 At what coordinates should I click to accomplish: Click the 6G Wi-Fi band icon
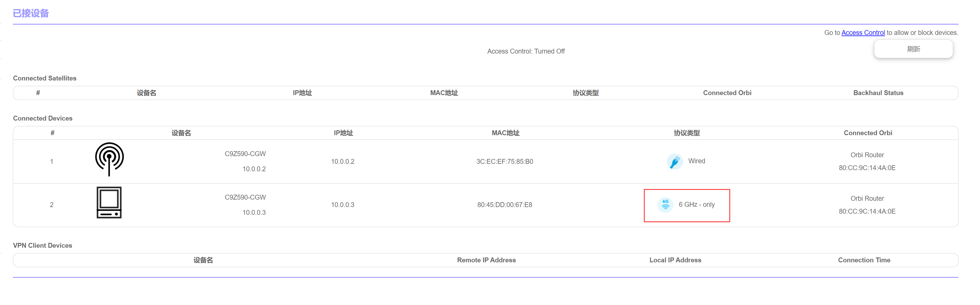[665, 205]
